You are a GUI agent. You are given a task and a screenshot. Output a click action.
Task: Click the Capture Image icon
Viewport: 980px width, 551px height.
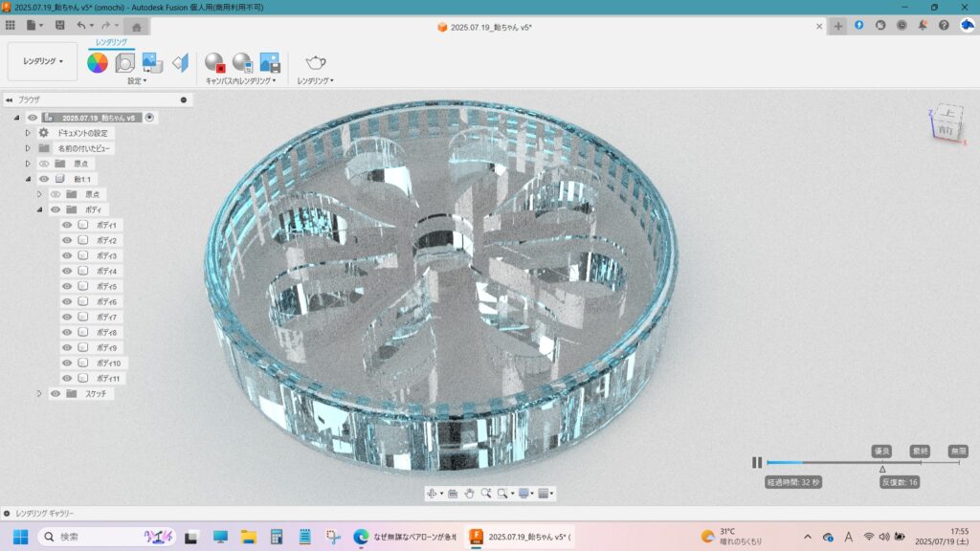pos(269,63)
